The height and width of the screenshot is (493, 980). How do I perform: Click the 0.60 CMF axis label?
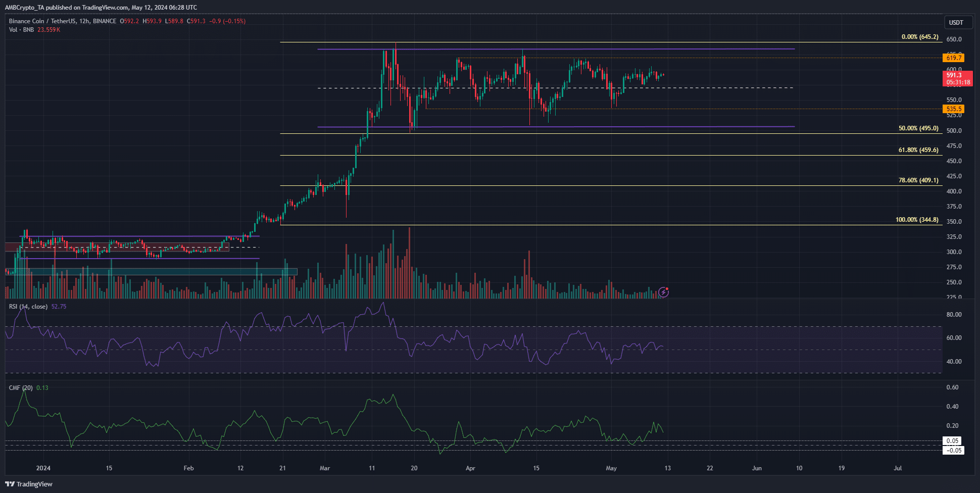coord(952,387)
